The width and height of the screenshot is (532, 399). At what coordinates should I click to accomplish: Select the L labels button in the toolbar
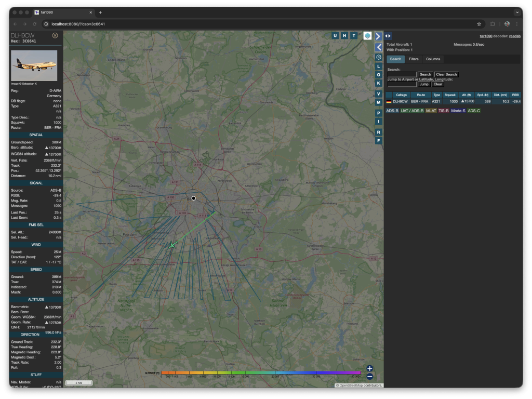pyautogui.click(x=378, y=65)
